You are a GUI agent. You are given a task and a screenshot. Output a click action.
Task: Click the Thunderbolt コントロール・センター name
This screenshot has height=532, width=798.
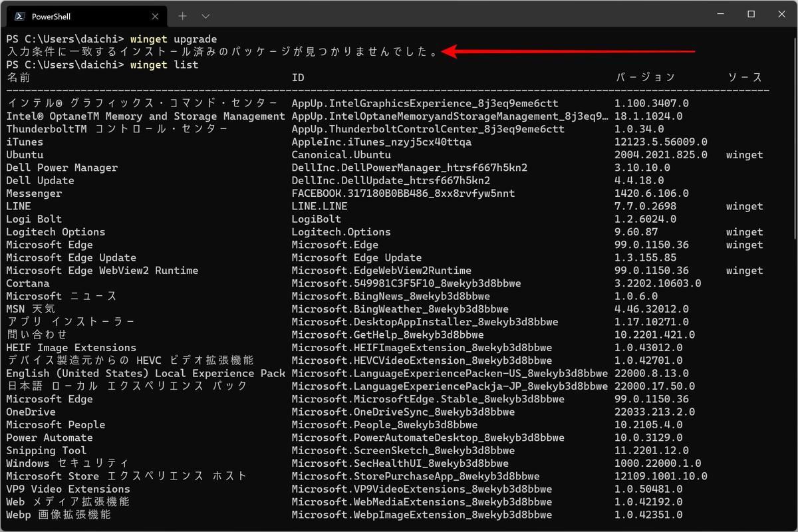117,129
